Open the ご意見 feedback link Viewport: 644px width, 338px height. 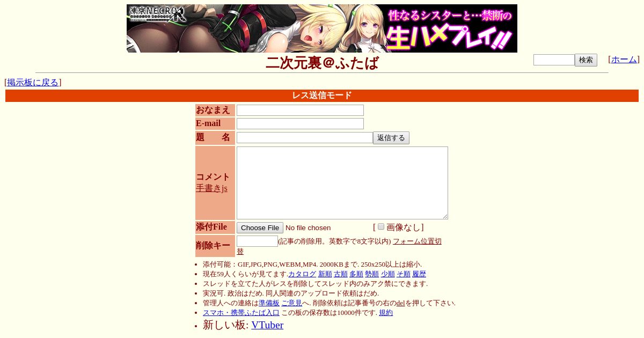(291, 303)
